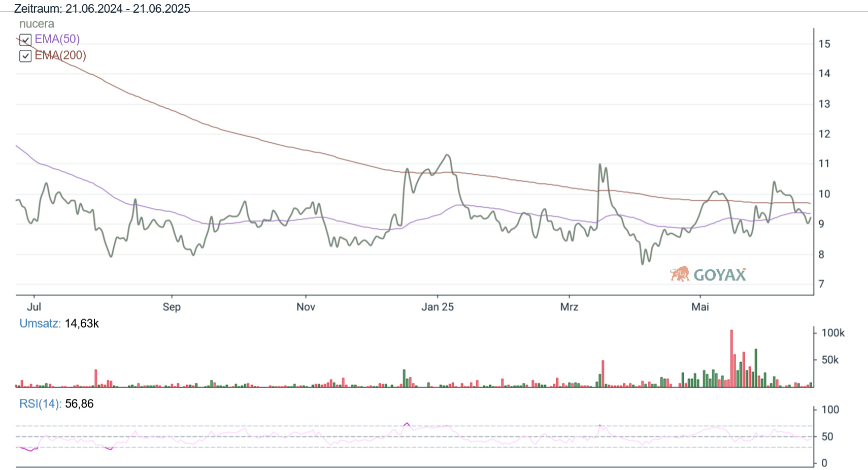This screenshot has width=868, height=470.
Task: Click the price axis value 15
Action: tap(824, 44)
